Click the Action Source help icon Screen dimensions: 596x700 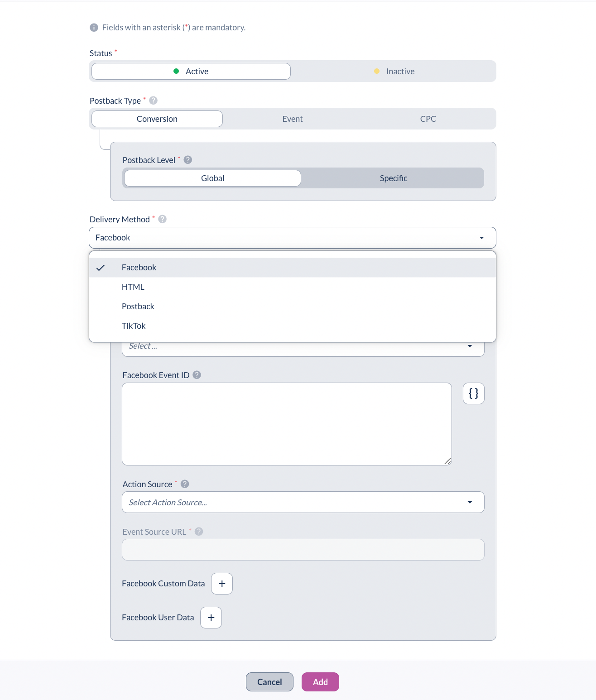[x=185, y=484]
